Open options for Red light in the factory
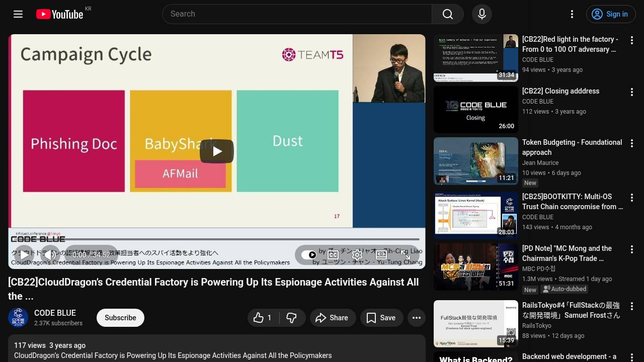 (x=632, y=40)
